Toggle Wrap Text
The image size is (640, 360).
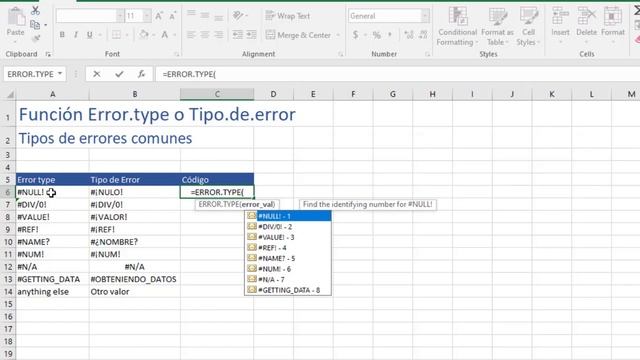288,16
